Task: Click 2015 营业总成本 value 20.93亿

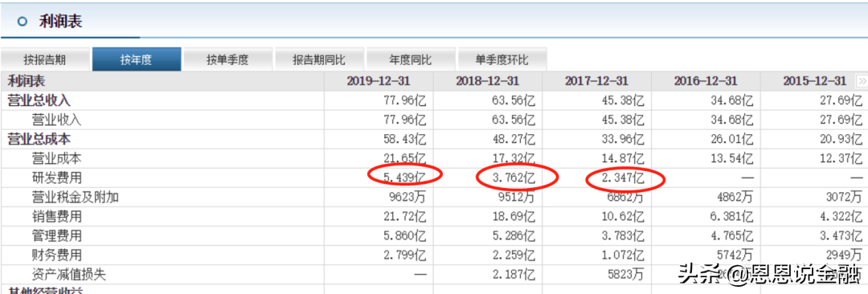Action: [x=841, y=139]
